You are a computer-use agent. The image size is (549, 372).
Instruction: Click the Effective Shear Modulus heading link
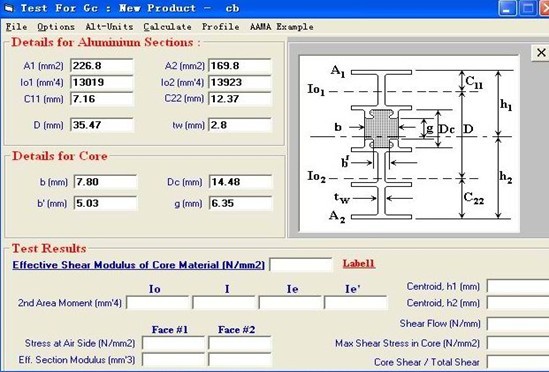pyautogui.click(x=138, y=265)
